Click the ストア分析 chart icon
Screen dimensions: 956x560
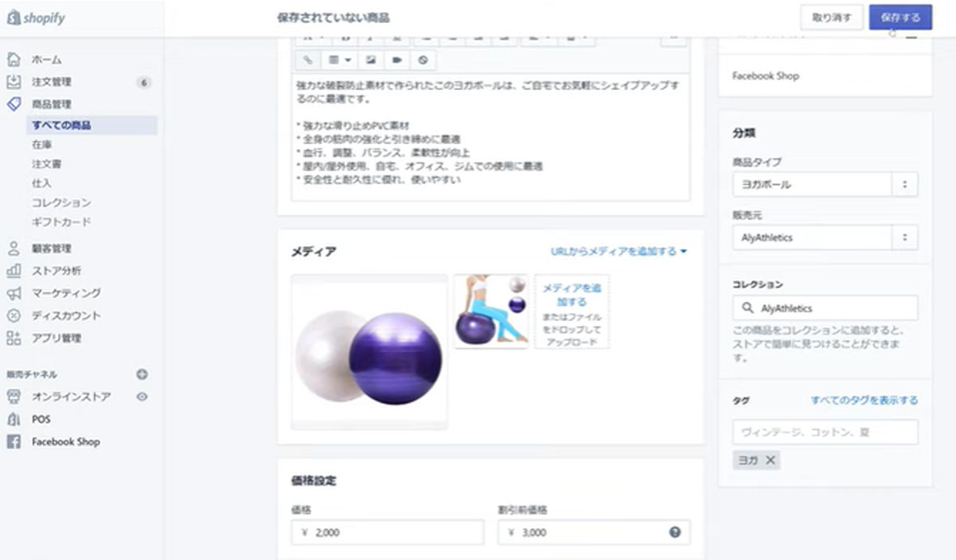pyautogui.click(x=14, y=271)
